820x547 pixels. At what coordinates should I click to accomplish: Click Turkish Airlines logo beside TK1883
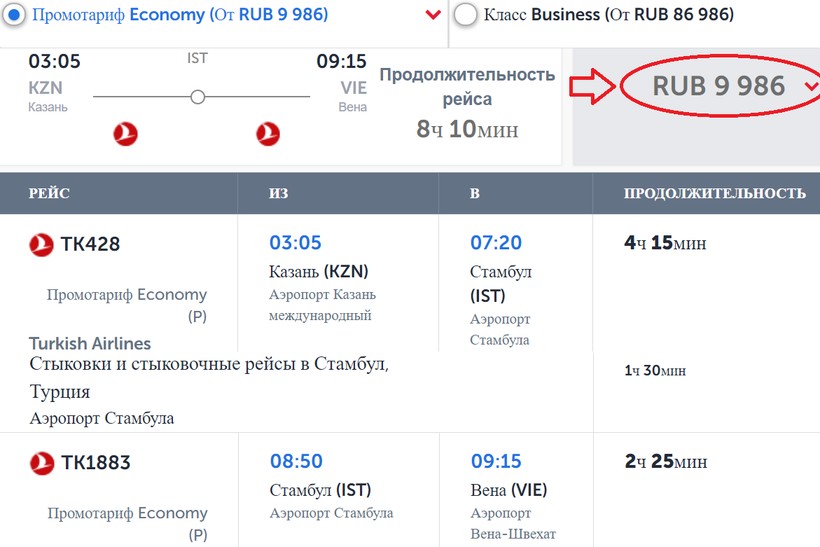[42, 462]
